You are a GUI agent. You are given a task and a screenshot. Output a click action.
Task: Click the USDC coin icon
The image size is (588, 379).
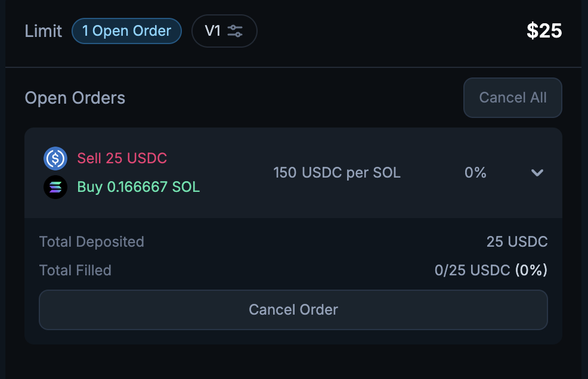pos(55,159)
